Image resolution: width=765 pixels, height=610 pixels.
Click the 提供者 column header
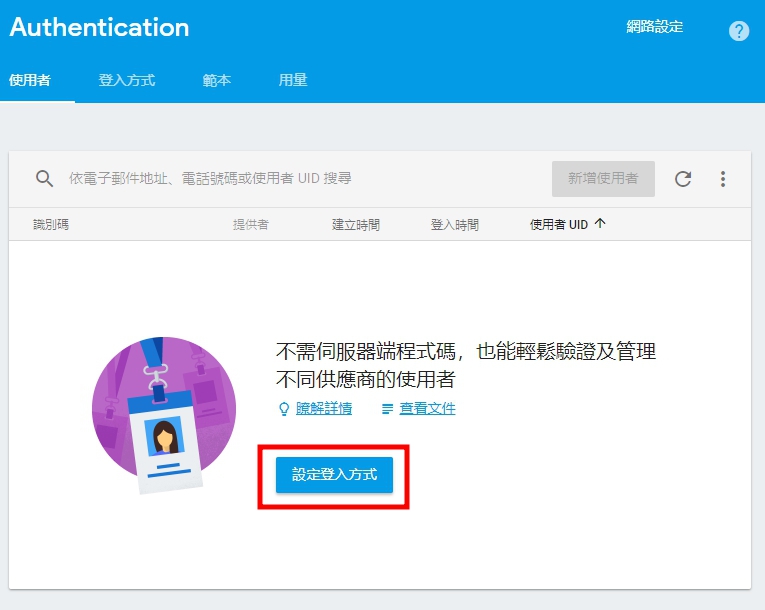(x=251, y=224)
